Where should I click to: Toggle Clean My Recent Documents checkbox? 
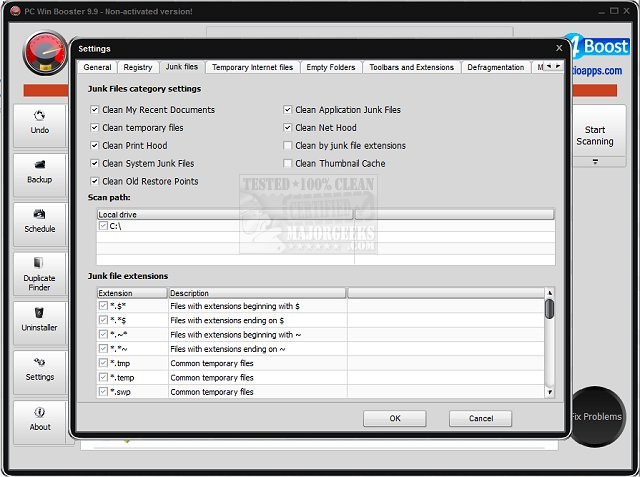pos(94,110)
